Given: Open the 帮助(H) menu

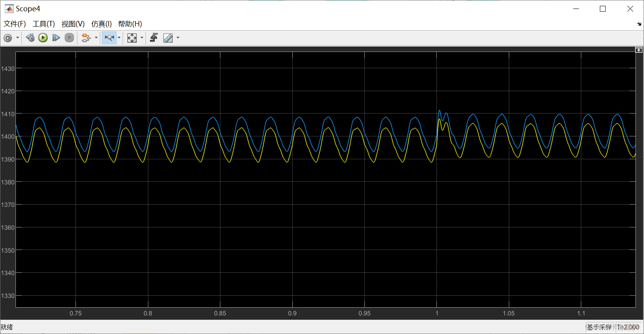Looking at the screenshot, I should point(130,24).
